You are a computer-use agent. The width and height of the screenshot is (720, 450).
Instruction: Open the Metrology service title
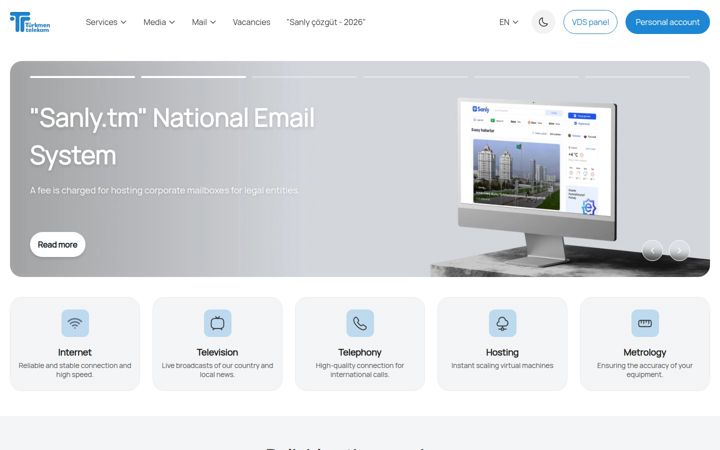(x=645, y=352)
